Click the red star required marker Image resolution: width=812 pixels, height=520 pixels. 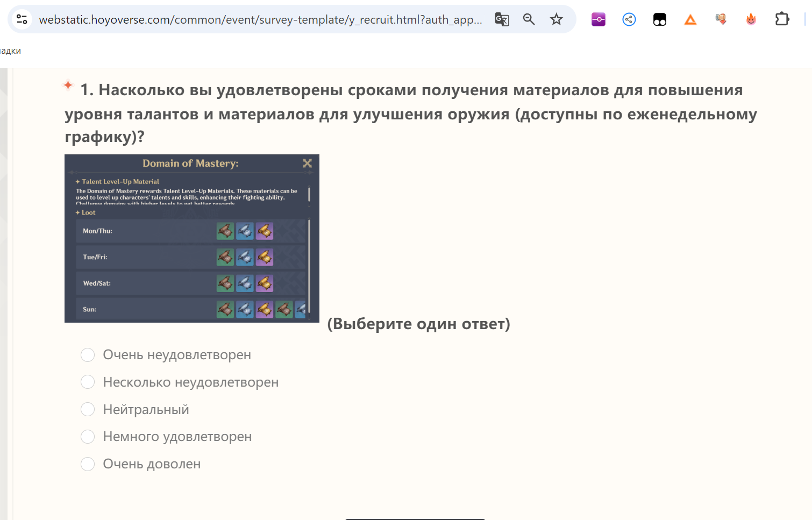68,85
